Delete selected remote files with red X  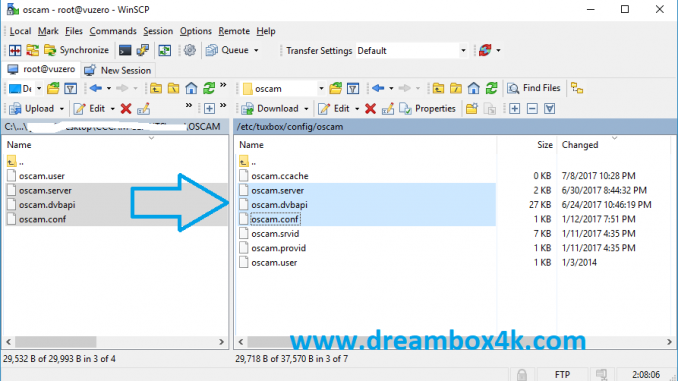(x=370, y=109)
